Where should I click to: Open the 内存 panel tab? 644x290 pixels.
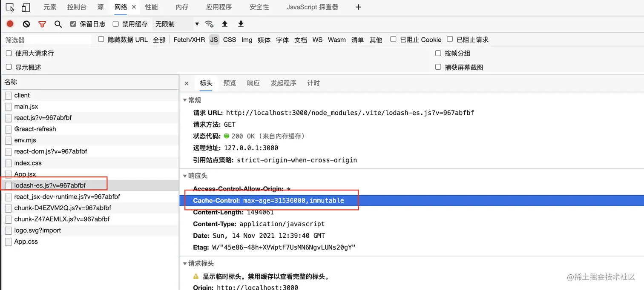(182, 7)
